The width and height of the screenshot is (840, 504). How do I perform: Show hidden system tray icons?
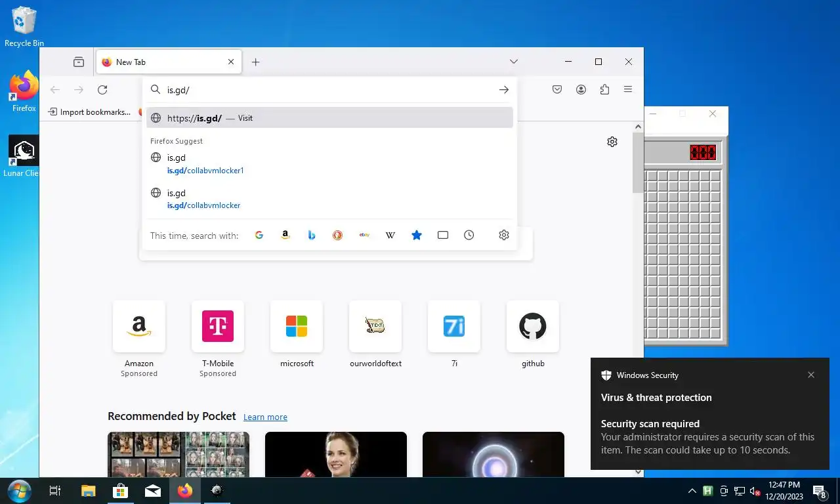coord(692,491)
